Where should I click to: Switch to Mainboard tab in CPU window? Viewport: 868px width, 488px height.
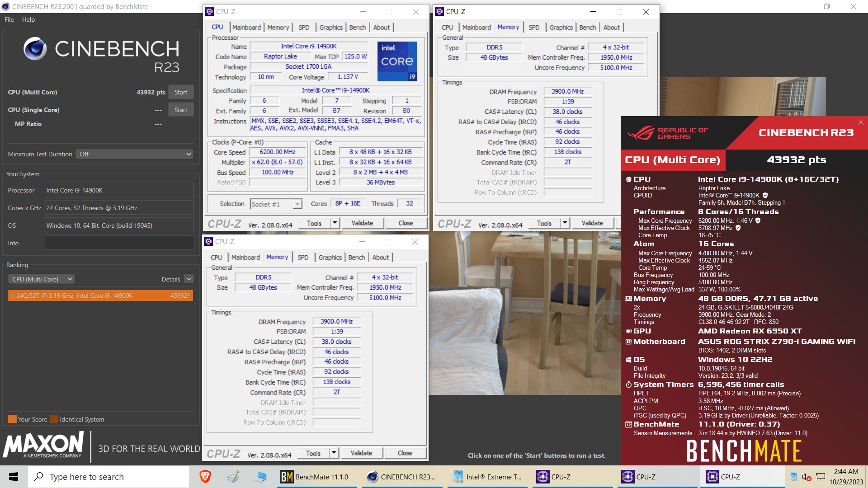pyautogui.click(x=246, y=27)
